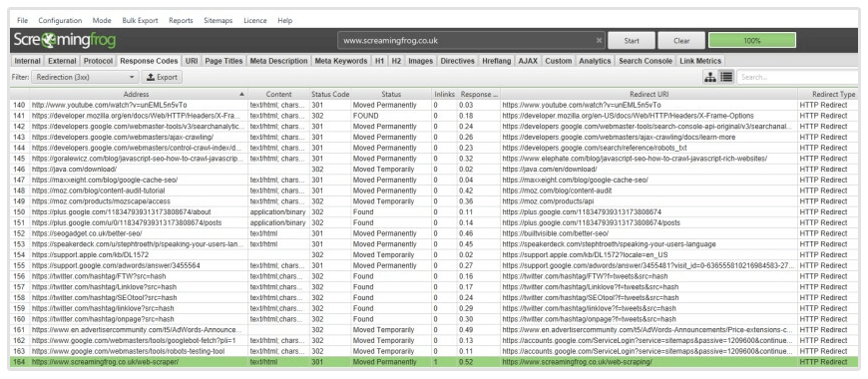Switch to the H2 tab
The width and height of the screenshot is (868, 379).
point(396,61)
